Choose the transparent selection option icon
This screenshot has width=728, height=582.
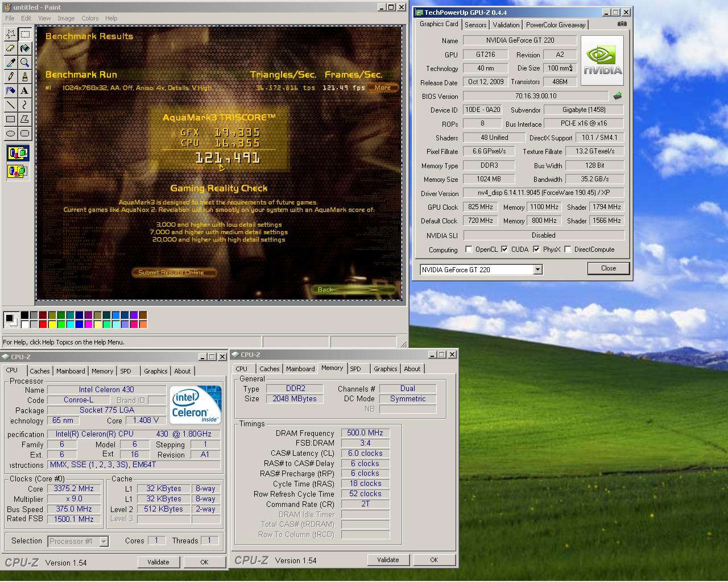(x=18, y=171)
